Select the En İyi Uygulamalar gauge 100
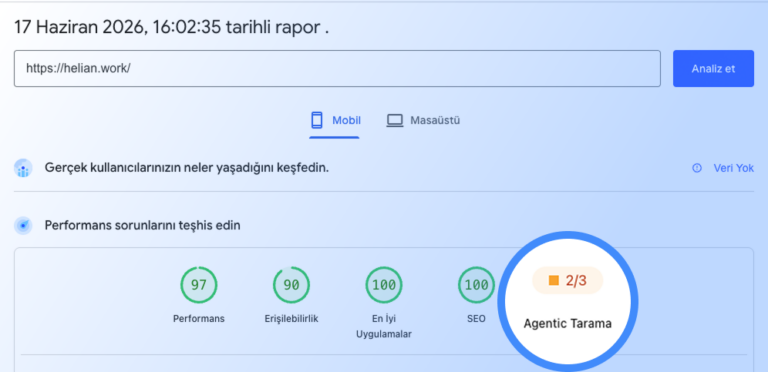 (384, 285)
